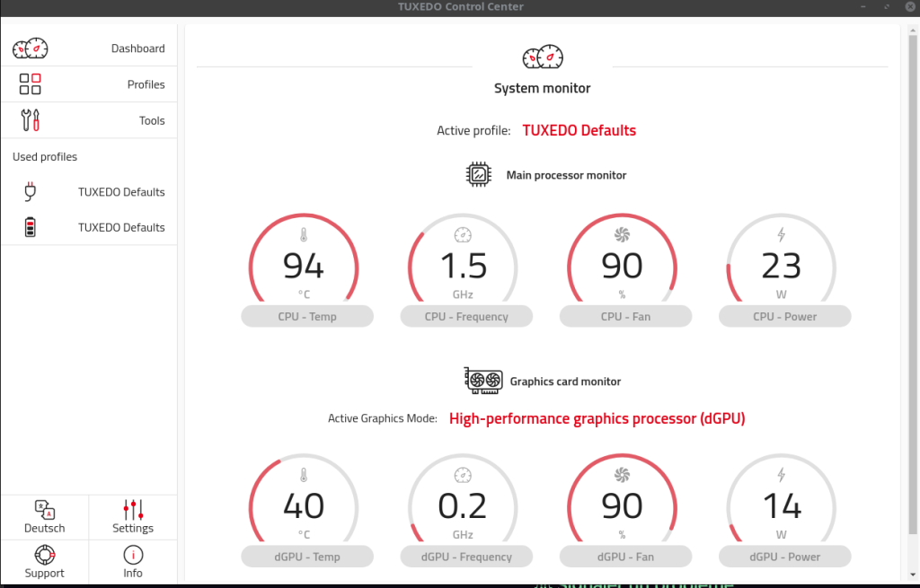The width and height of the screenshot is (920, 588).
Task: Click the graphics card monitor icon
Action: coord(481,381)
